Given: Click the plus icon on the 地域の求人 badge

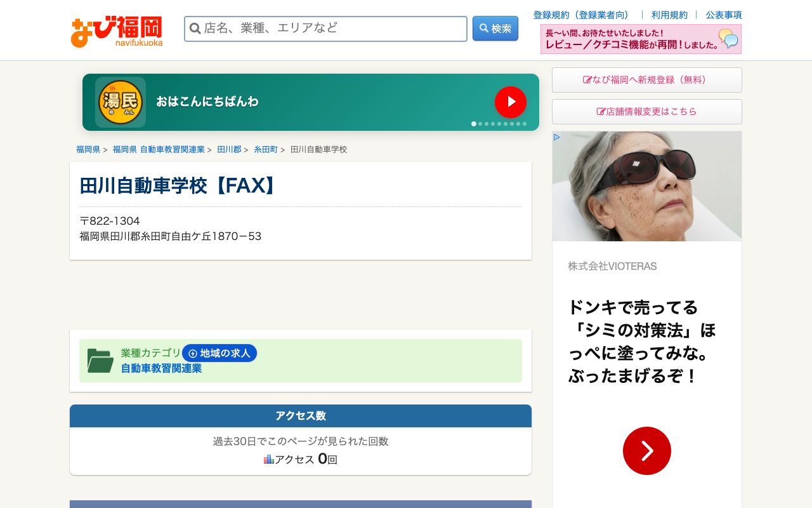Looking at the screenshot, I should pos(192,353).
